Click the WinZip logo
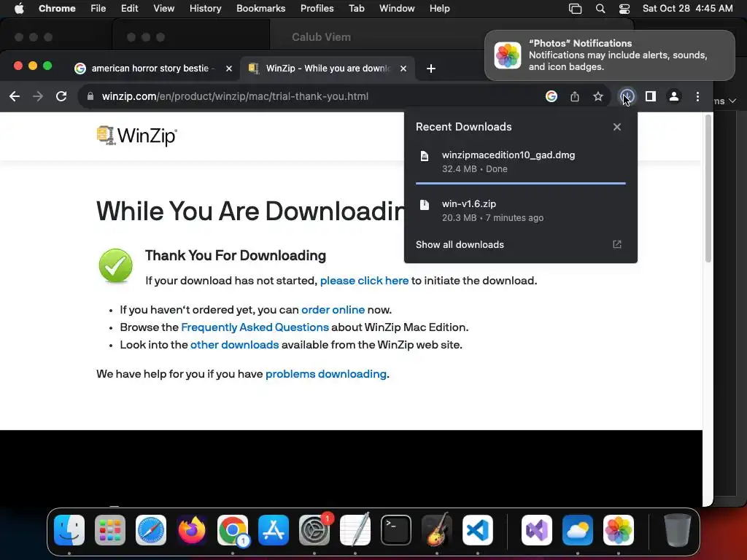The width and height of the screenshot is (747, 560). 136,136
